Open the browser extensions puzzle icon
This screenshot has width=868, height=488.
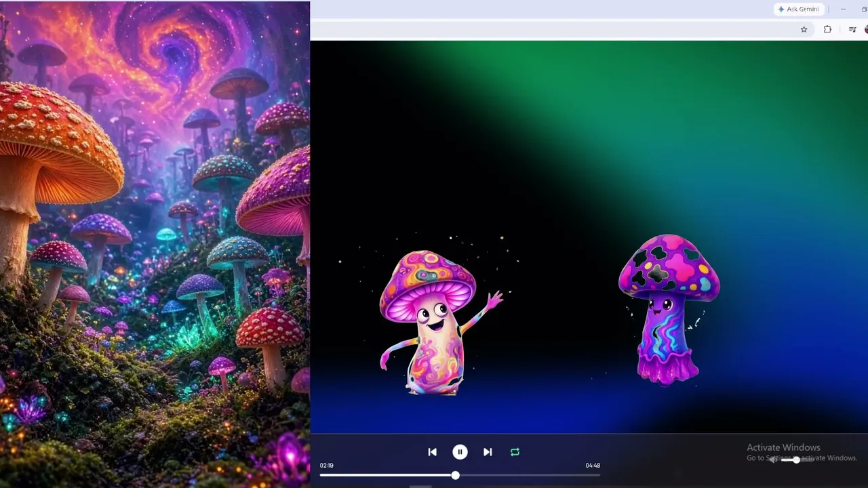pos(827,29)
